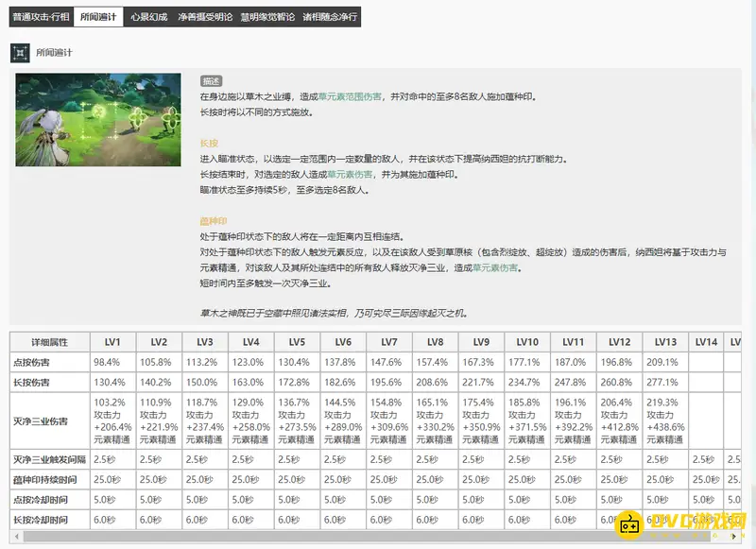
Task: Click the horizontal scrollbar left arrow
Action: pyautogui.click(x=14, y=537)
